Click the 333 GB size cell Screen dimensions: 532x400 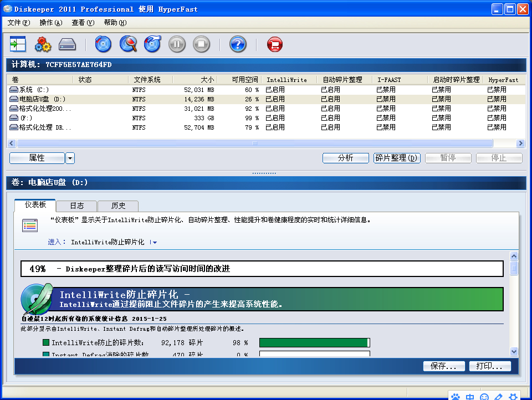(x=204, y=118)
